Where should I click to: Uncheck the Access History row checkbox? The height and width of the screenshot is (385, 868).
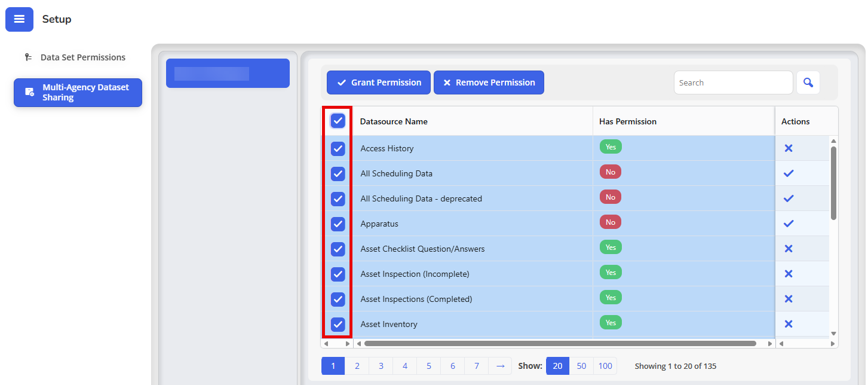pos(338,149)
